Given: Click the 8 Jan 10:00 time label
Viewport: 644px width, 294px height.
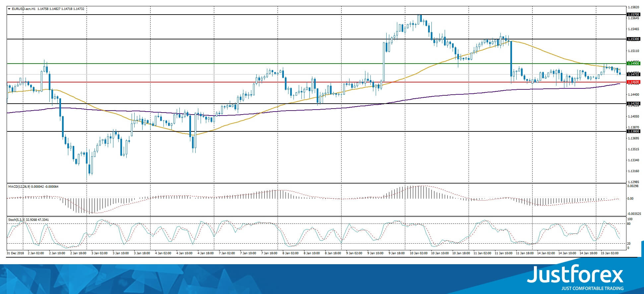Looking at the screenshot, I should (312, 253).
